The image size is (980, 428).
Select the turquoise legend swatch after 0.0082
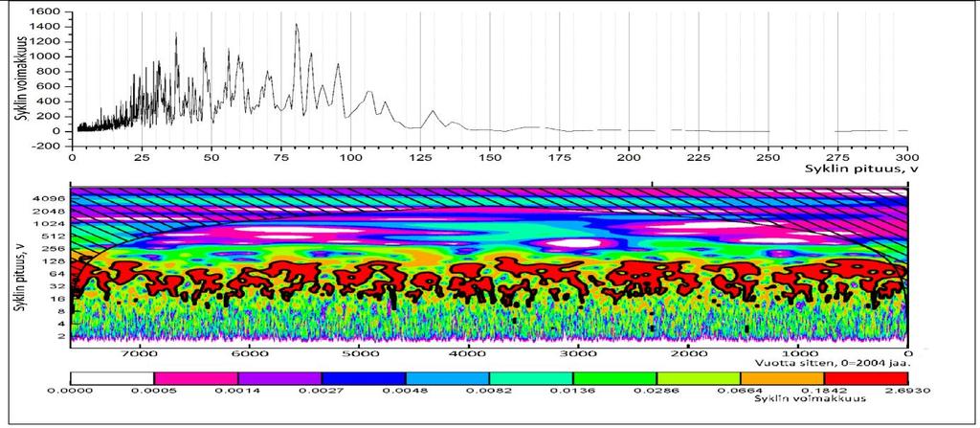[x=531, y=378]
